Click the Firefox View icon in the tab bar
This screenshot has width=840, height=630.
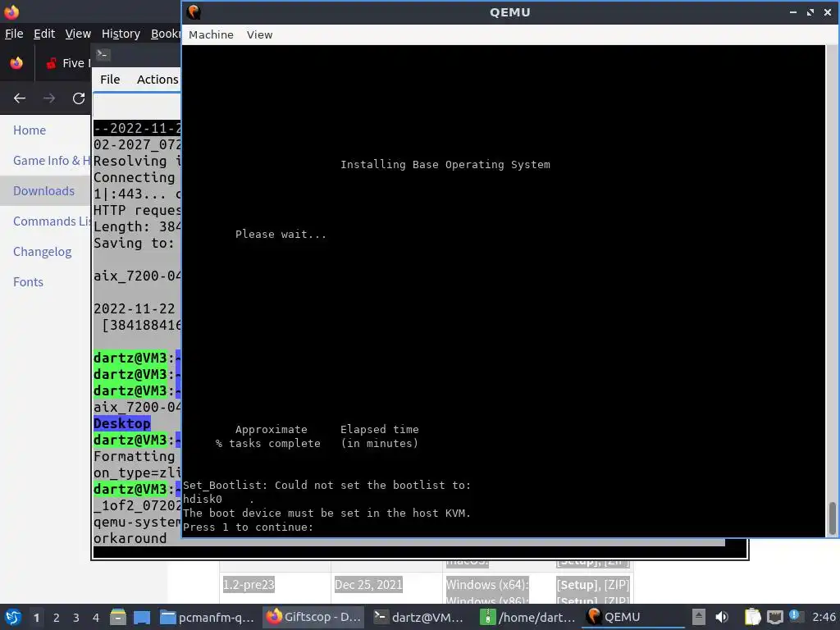click(16, 63)
